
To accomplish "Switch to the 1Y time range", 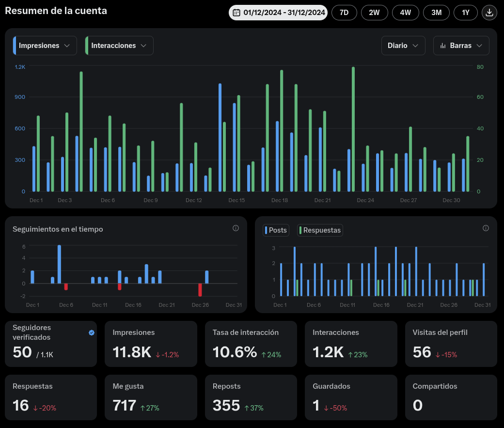I will point(465,13).
